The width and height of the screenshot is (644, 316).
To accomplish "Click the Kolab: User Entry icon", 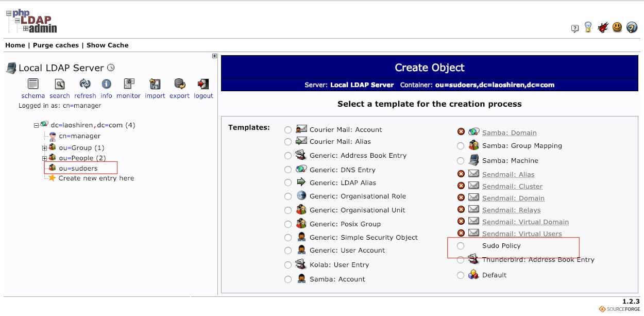I will click(x=301, y=264).
